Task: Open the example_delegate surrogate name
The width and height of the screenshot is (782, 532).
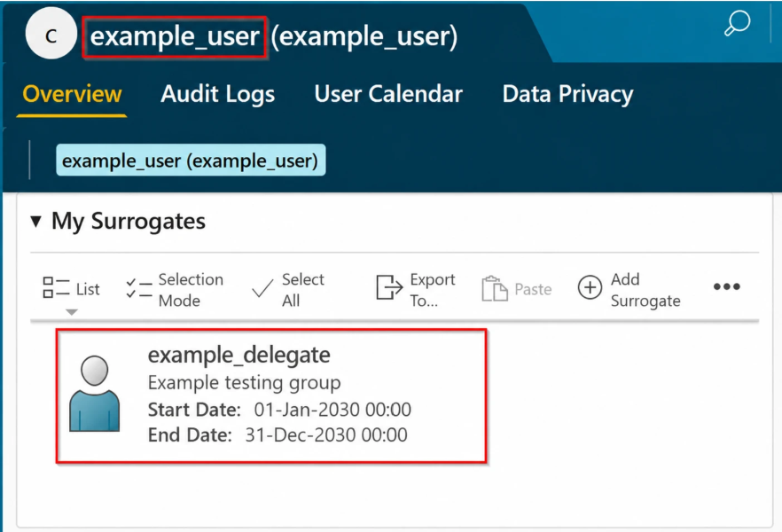Action: click(239, 355)
